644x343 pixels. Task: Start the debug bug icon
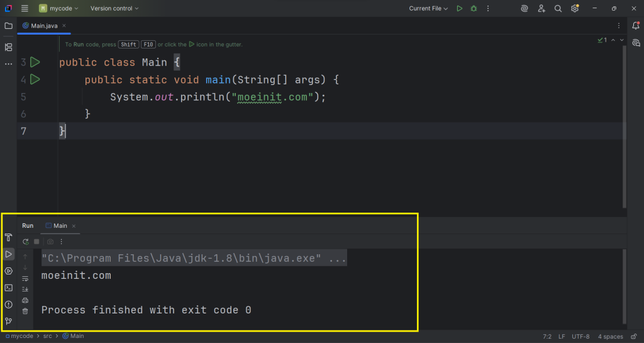pyautogui.click(x=474, y=8)
